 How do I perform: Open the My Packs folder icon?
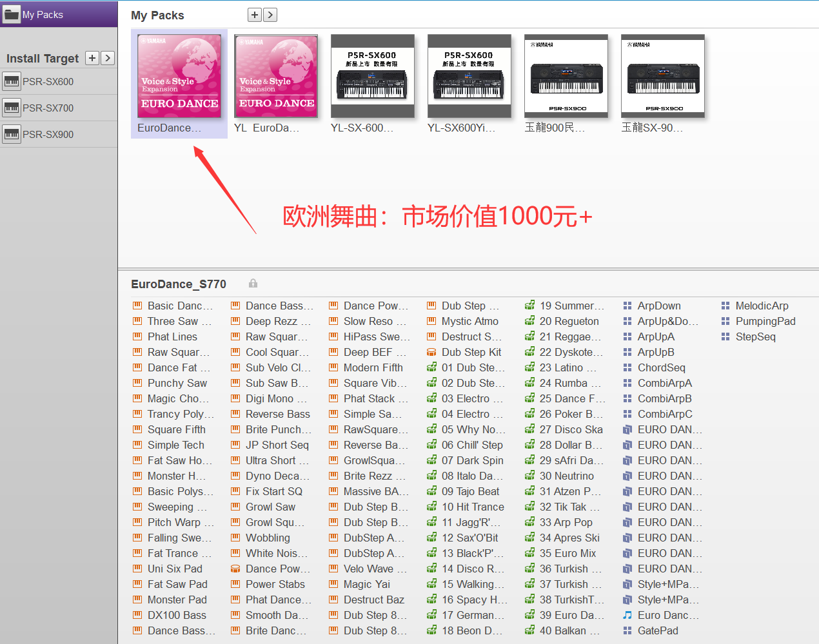coord(12,14)
